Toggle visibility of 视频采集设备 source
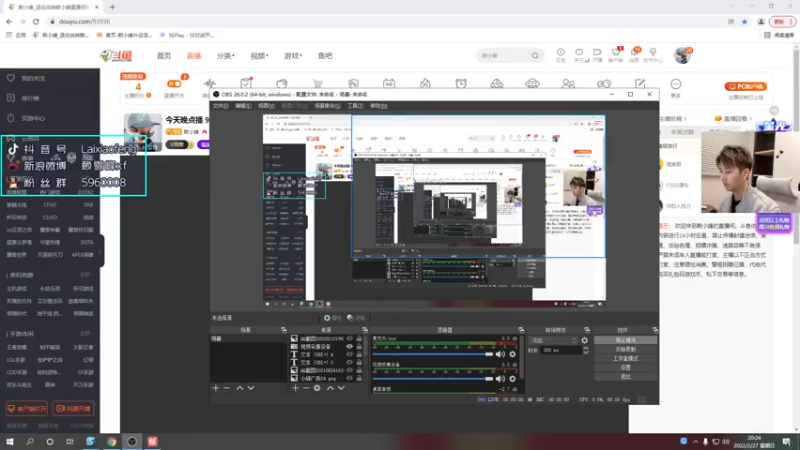800x450 pixels. click(349, 346)
